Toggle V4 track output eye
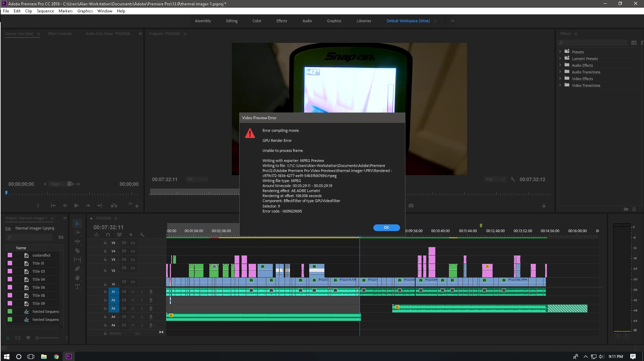This screenshot has width=644, height=361. pos(133,251)
